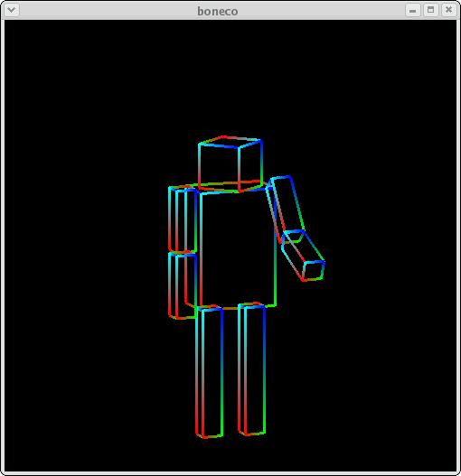This screenshot has width=461, height=476.
Task: Click the bent forearm box angled outward
Action: (x=303, y=256)
